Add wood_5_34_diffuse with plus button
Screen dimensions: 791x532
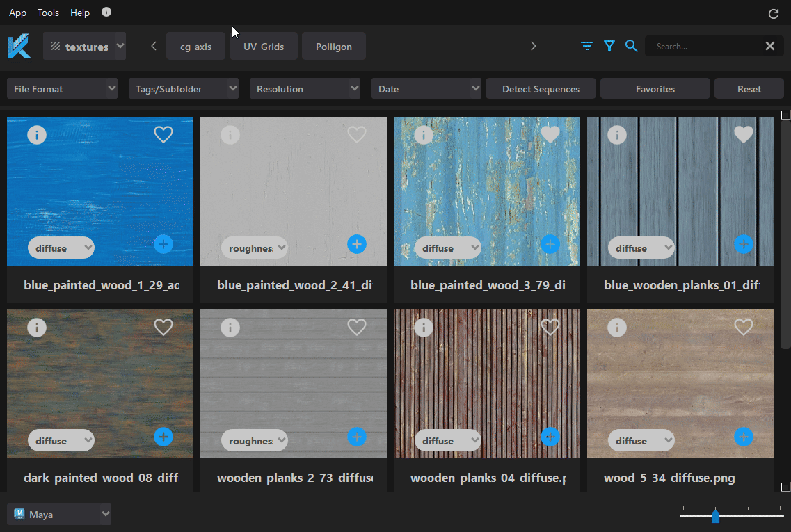click(744, 437)
